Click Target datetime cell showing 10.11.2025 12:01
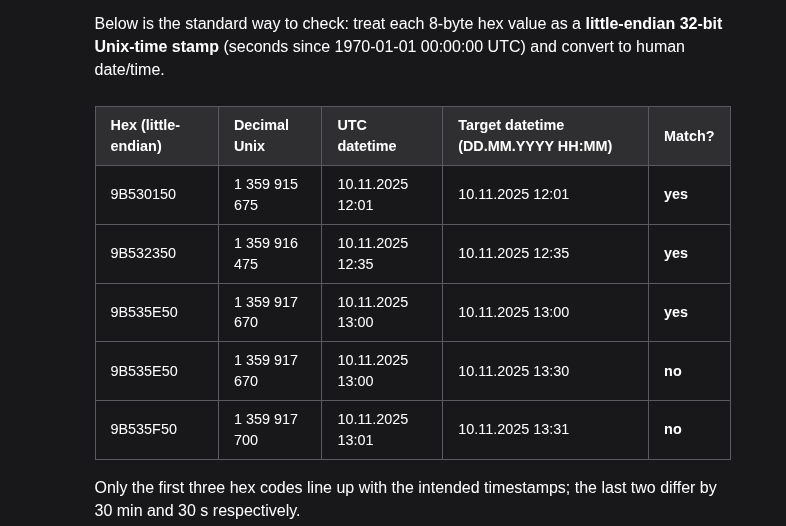 coord(513,194)
